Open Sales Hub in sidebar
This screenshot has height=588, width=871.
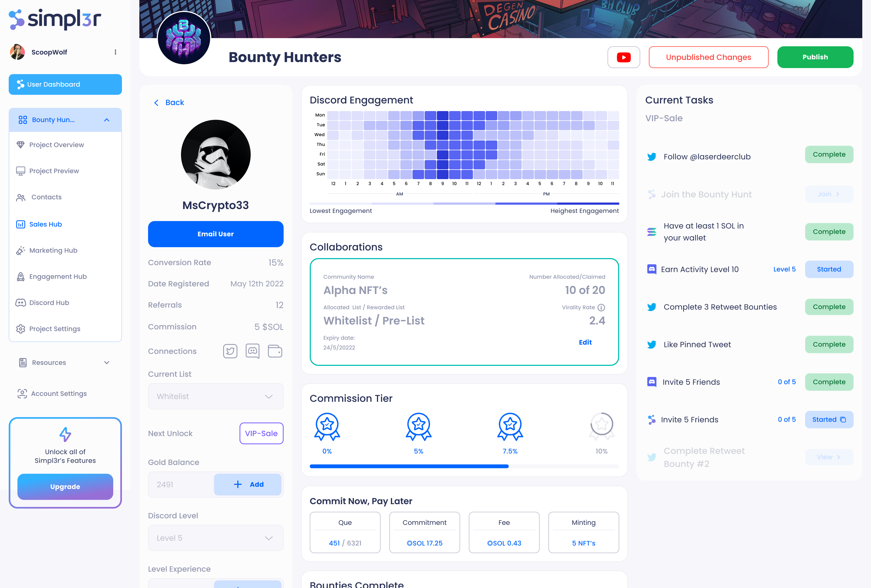pyautogui.click(x=45, y=224)
